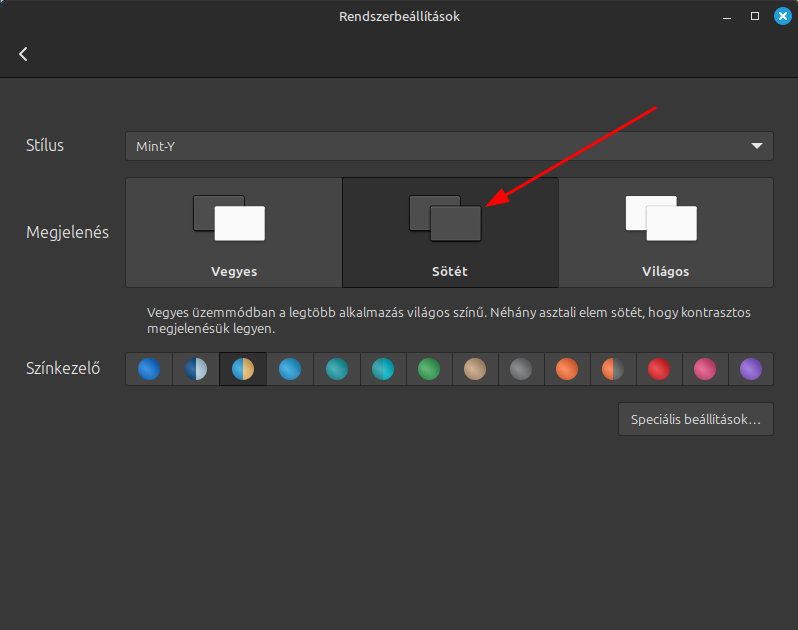Click the Színkezelő label text
Image resolution: width=798 pixels, height=630 pixels.
click(x=63, y=368)
